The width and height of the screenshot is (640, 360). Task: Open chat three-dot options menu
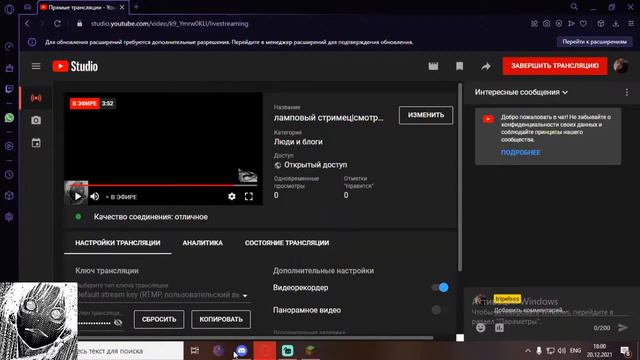coord(627,93)
